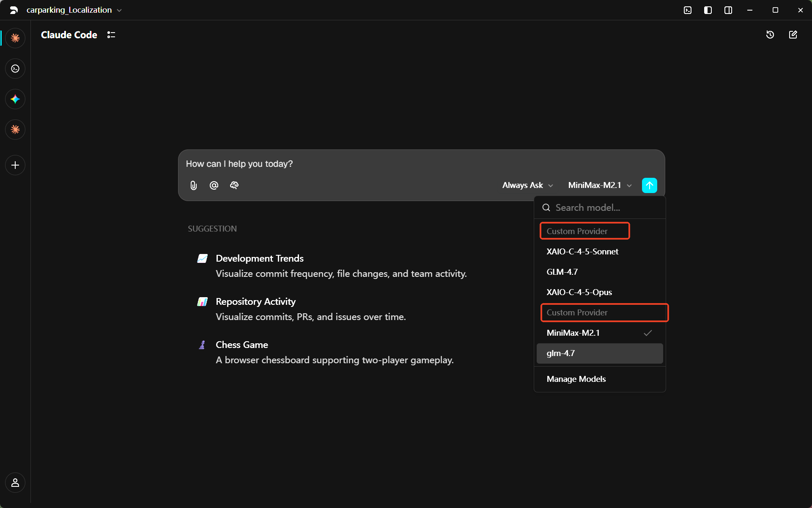812x508 pixels.
Task: Open the user account icon
Action: click(x=15, y=483)
